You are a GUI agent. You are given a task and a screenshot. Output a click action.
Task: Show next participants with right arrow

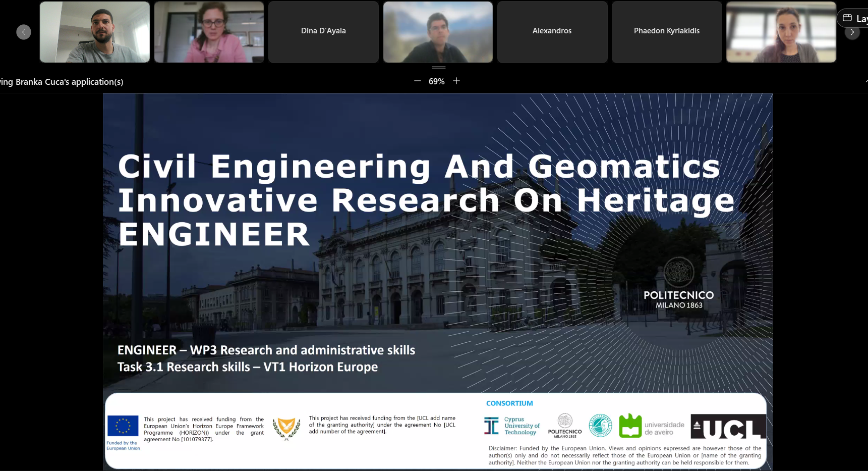(x=852, y=32)
